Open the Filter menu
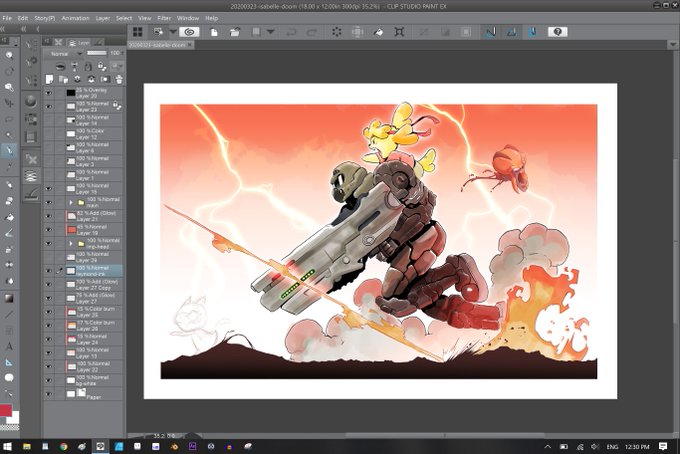680x454 pixels. [x=164, y=18]
